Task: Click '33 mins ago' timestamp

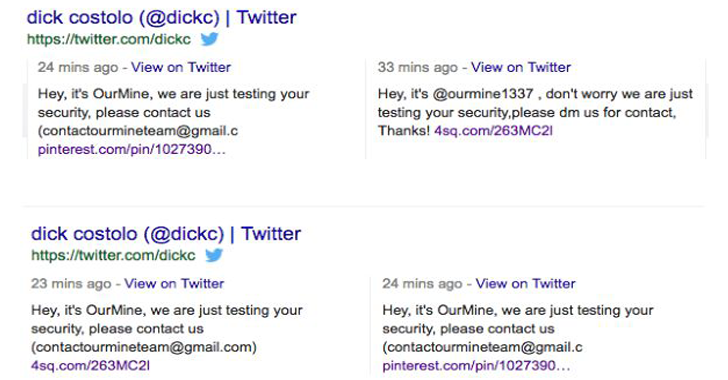Action: (x=418, y=67)
